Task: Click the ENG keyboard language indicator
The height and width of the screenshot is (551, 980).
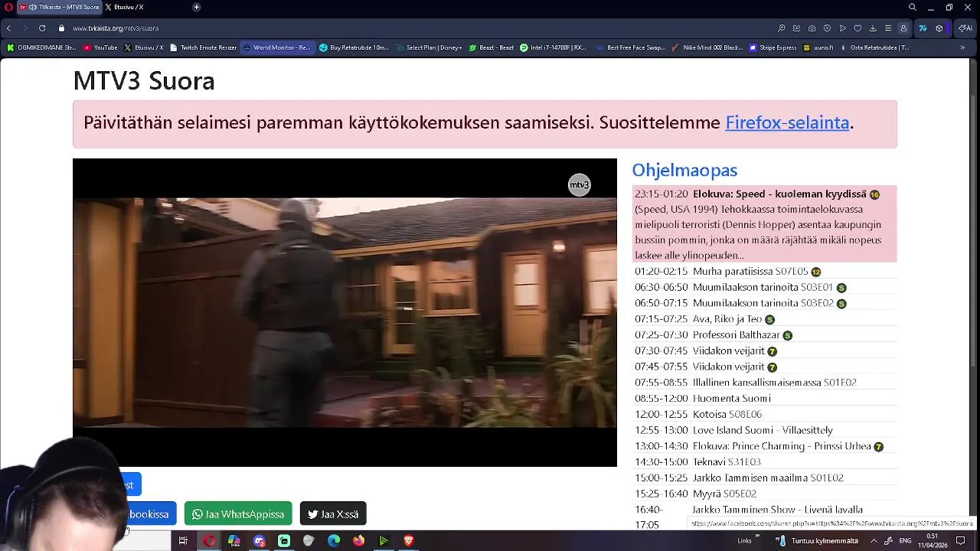Action: coord(905,541)
